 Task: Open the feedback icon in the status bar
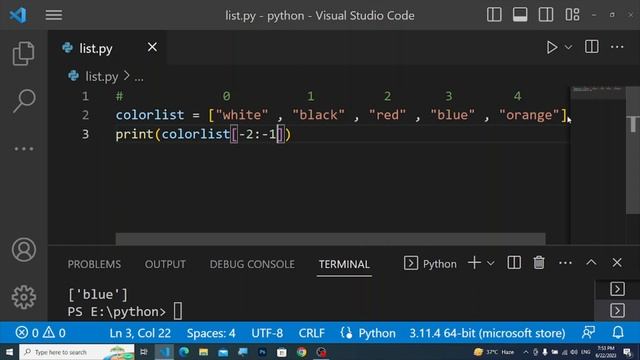(588, 333)
